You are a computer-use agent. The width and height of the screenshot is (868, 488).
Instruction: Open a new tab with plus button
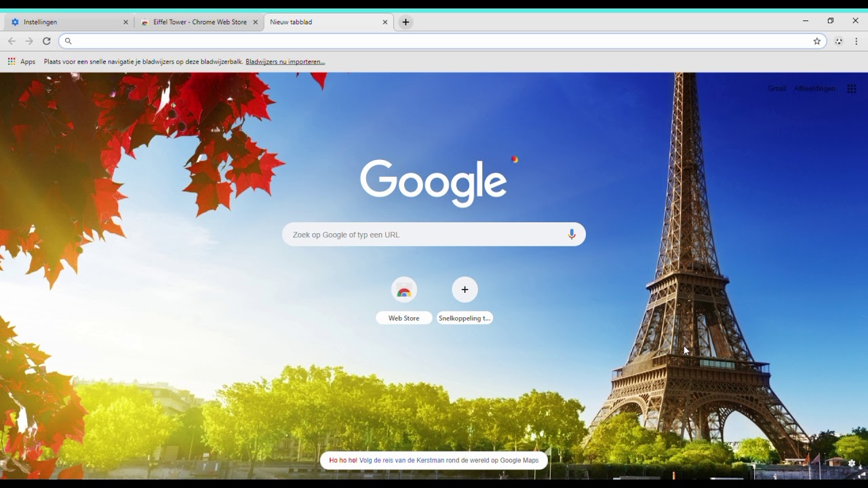tap(406, 22)
